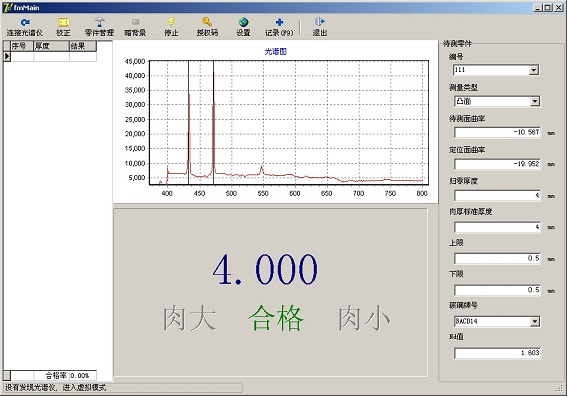Maximize the fmMain window

[x=547, y=8]
